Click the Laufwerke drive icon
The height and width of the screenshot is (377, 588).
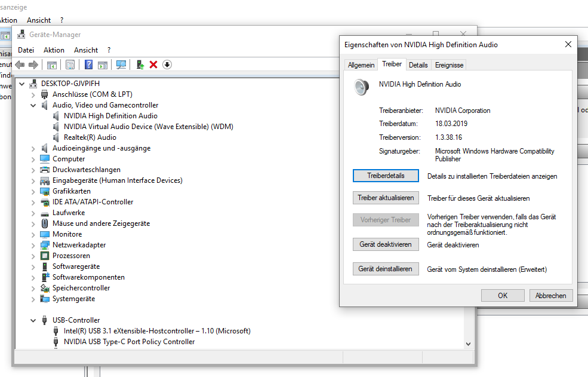click(x=45, y=213)
